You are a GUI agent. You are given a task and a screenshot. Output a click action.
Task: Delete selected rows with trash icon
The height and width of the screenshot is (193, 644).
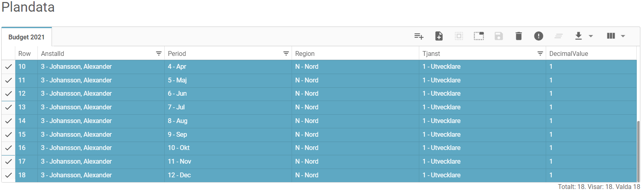pyautogui.click(x=519, y=36)
